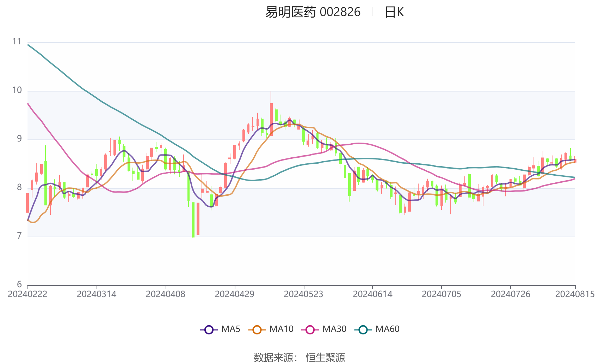
Task: Click the MA10 legend label text
Action: 281,329
